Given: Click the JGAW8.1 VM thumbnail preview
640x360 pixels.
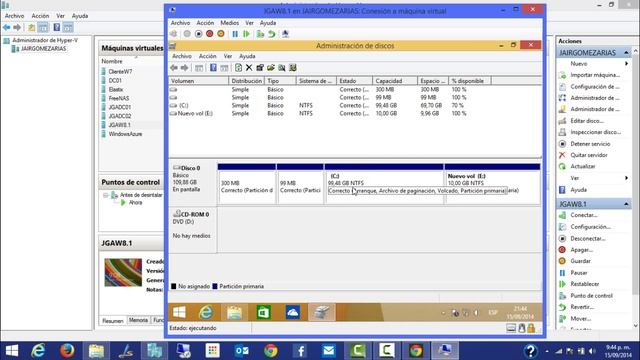Looking at the screenshot, I should point(123,272).
